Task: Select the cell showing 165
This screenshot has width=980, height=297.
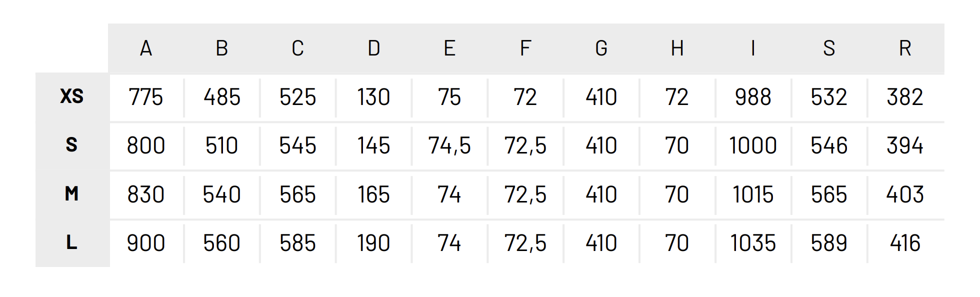Action: tap(374, 194)
